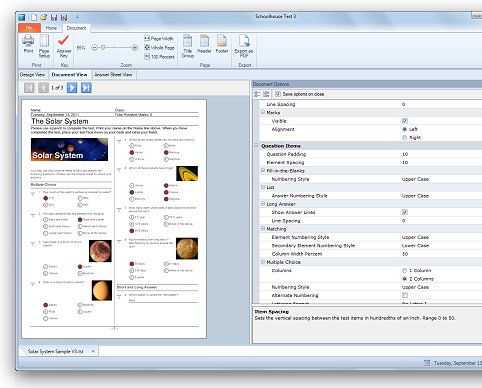This screenshot has height=388, width=482.
Task: Increase zoom with the plus button
Action: pos(135,48)
